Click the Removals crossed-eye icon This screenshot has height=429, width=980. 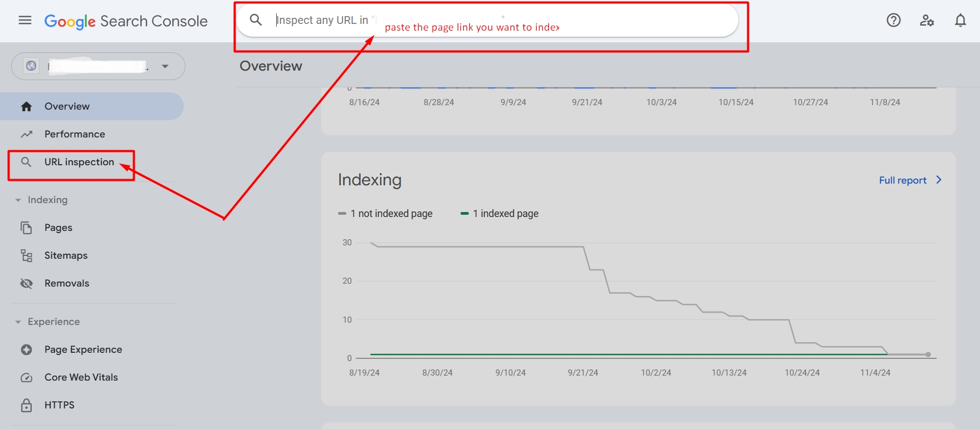26,283
